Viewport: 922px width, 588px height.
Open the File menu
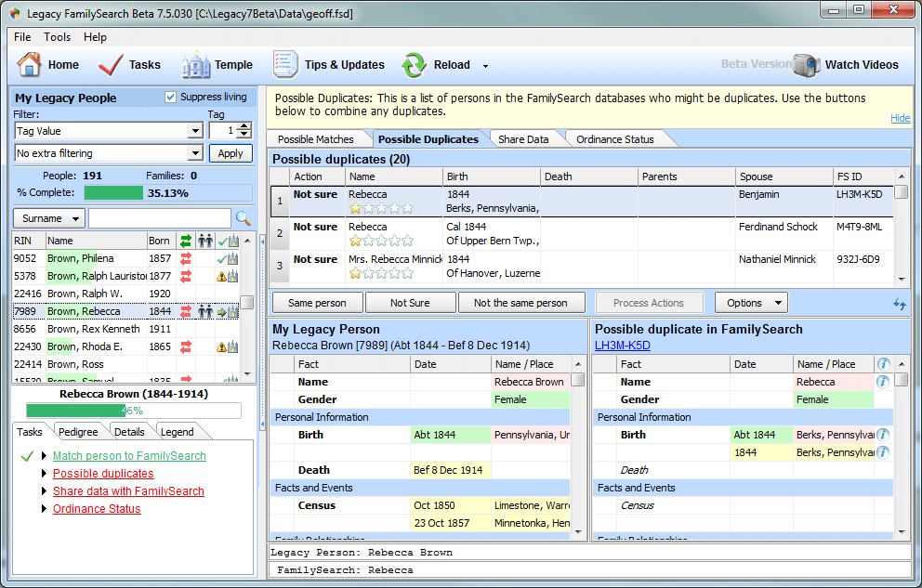point(22,37)
